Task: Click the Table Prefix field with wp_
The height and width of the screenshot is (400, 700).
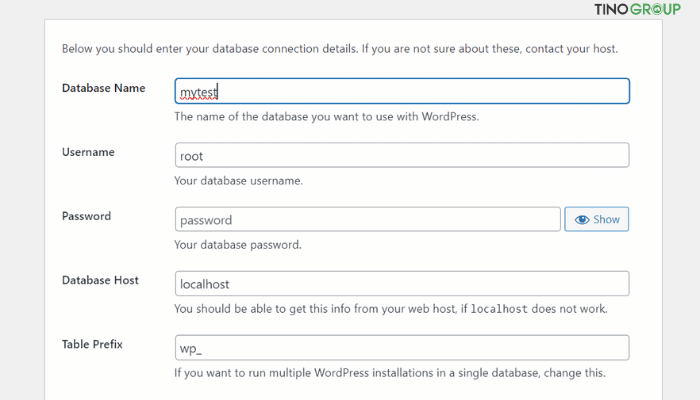Action: [402, 348]
